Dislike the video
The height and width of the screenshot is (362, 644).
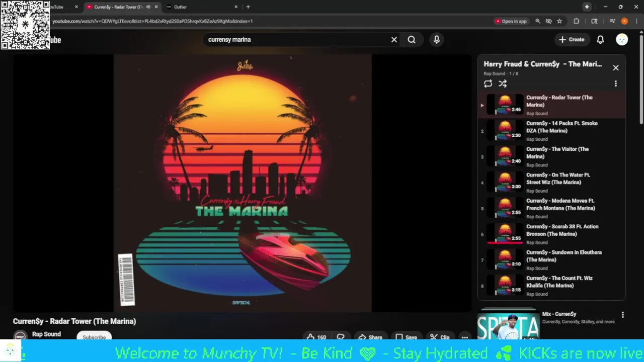[x=341, y=337]
